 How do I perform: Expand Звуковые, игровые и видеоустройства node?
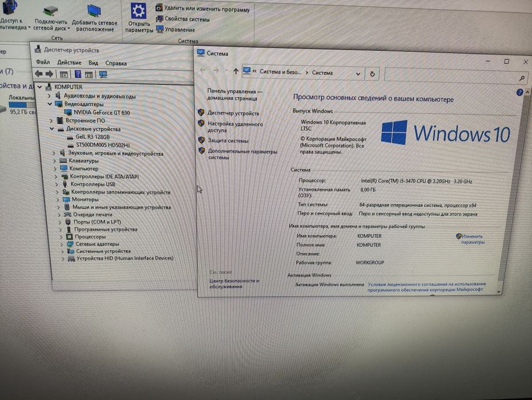tap(54, 153)
